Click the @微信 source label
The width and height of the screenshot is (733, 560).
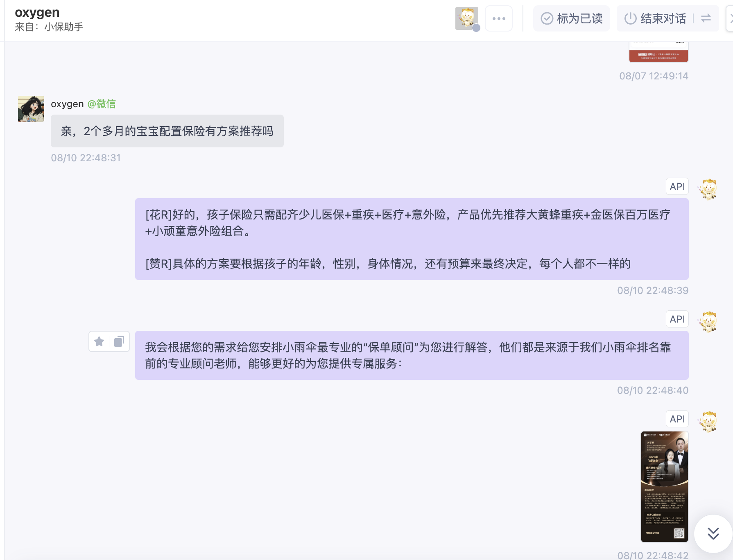coord(102,104)
